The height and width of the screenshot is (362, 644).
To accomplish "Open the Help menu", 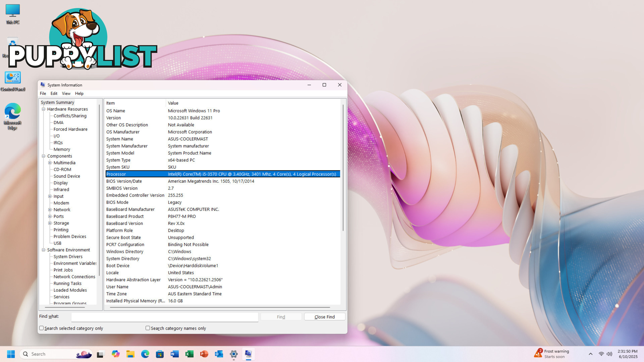I will (x=79, y=94).
